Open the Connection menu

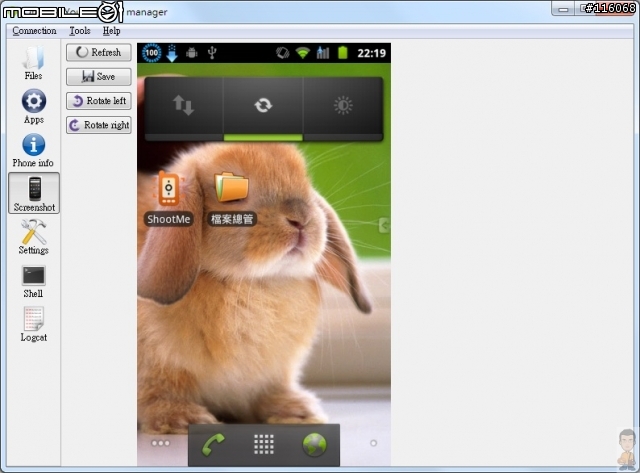(x=34, y=31)
